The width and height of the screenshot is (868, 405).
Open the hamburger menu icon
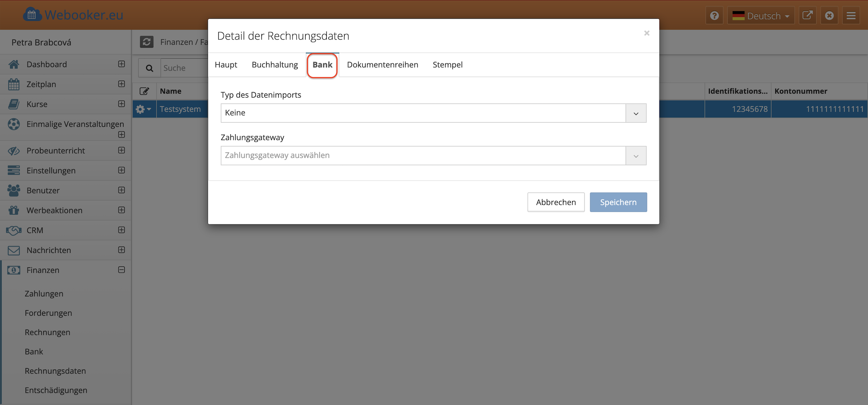[x=851, y=16]
